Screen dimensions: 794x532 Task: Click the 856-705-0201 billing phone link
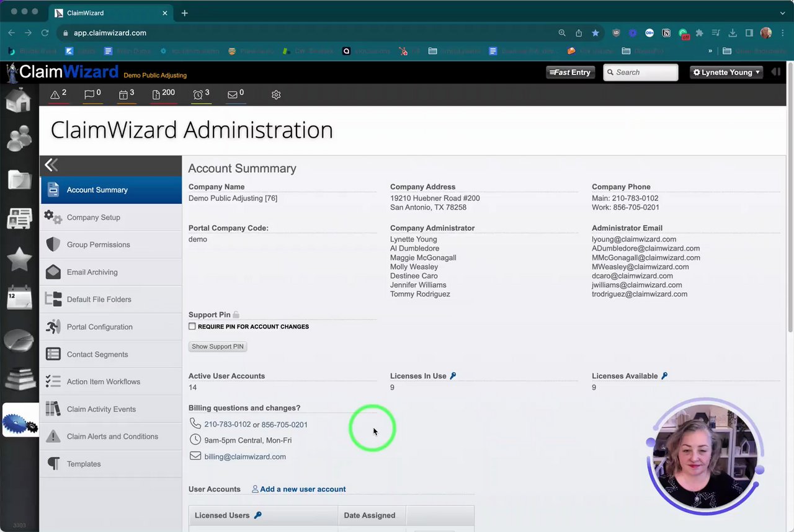285,425
